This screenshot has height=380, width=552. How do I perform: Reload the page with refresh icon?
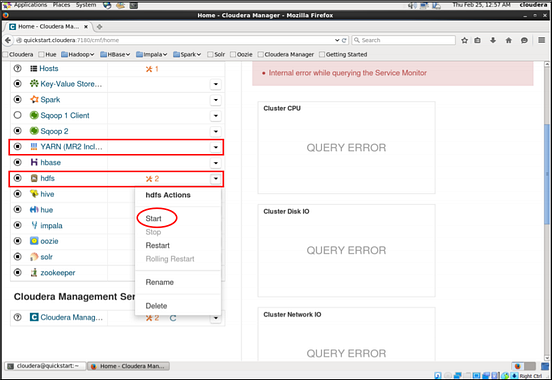click(344, 40)
